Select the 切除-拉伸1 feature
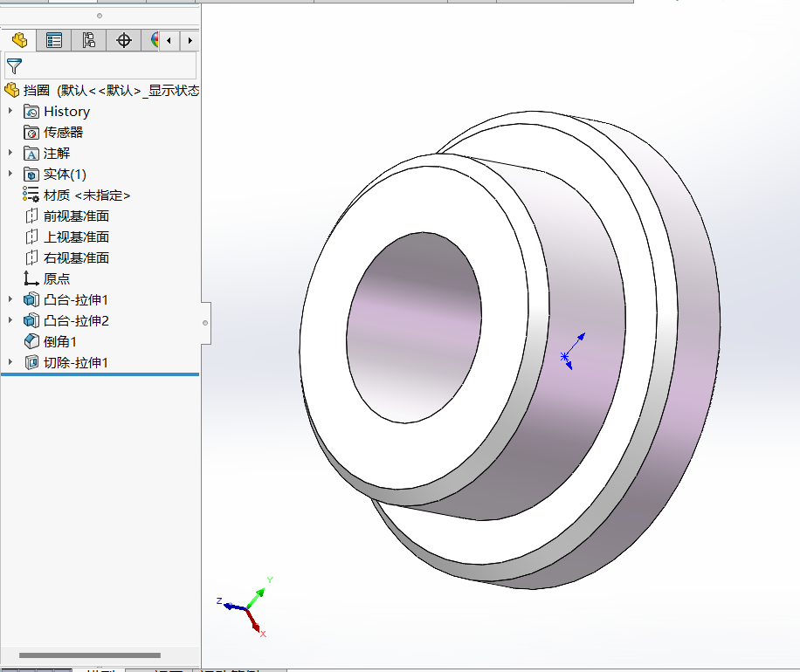 [76, 362]
